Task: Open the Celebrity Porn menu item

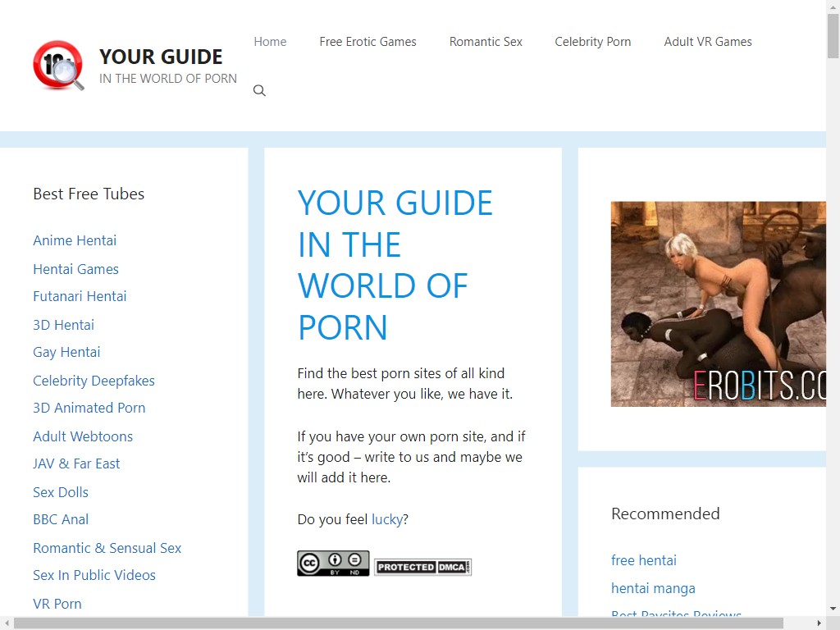Action: 592,42
